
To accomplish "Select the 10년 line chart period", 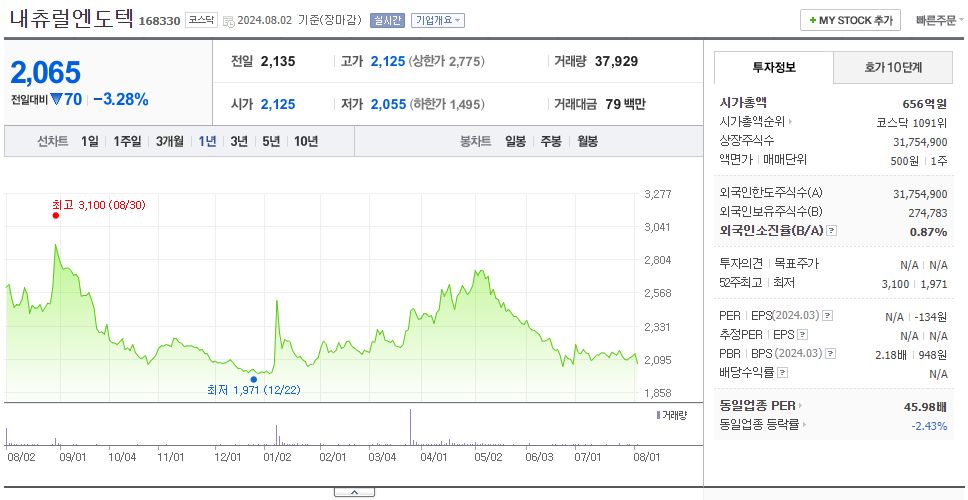I will pyautogui.click(x=306, y=141).
